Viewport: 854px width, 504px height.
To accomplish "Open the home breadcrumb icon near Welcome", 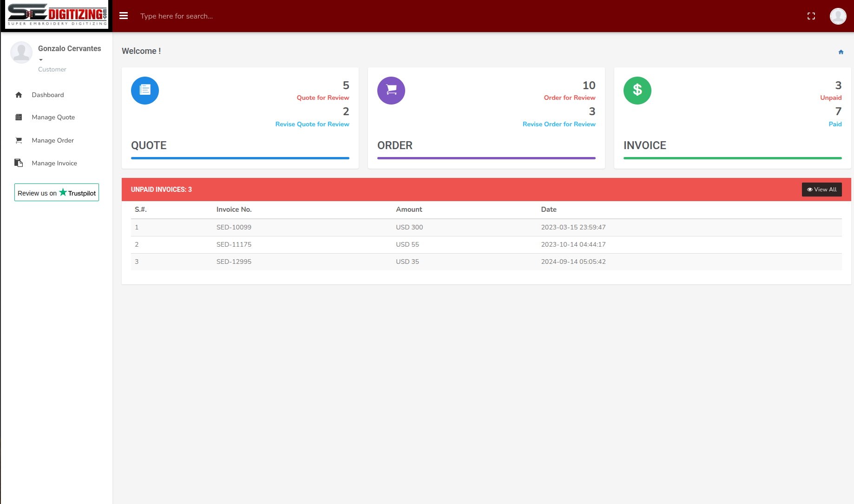I will (x=841, y=52).
